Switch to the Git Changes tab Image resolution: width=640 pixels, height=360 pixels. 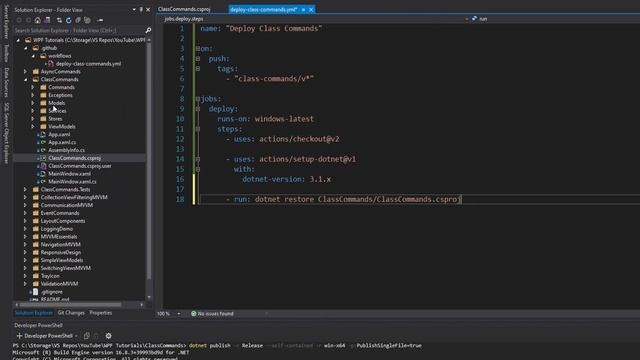pyautogui.click(x=71, y=313)
